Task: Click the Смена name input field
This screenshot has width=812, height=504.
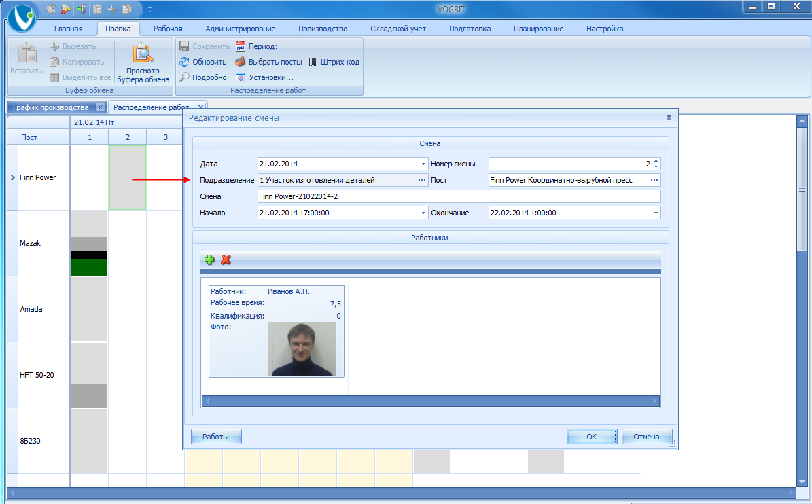Action: click(459, 196)
